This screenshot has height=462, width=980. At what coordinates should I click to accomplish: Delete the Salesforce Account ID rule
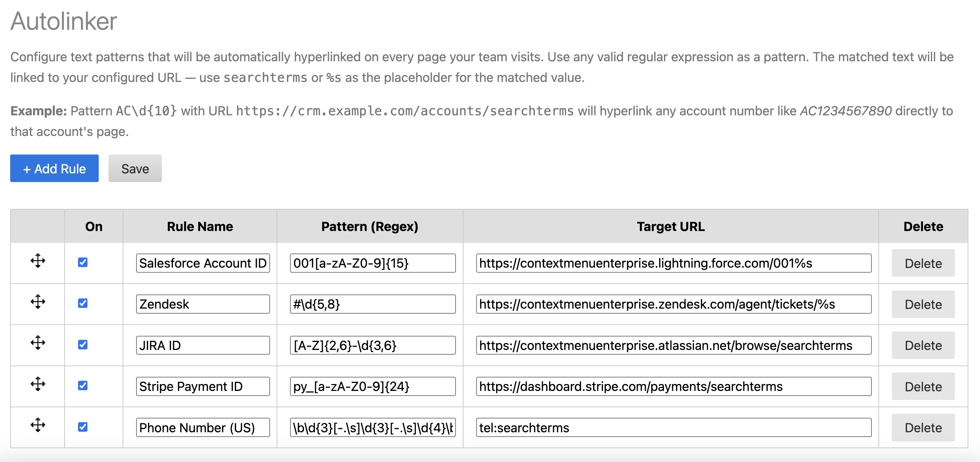tap(923, 263)
